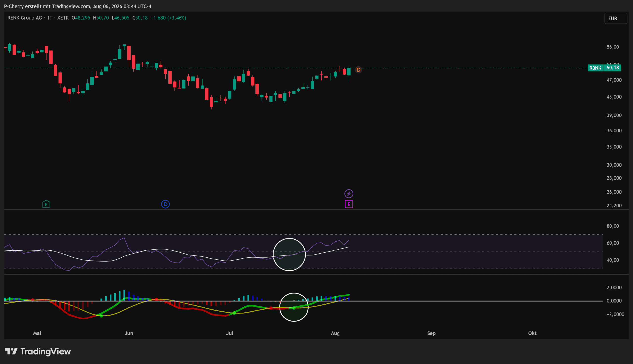Click the Mai label on the time axis
Screen dimensions: 633x364
pos(37,333)
